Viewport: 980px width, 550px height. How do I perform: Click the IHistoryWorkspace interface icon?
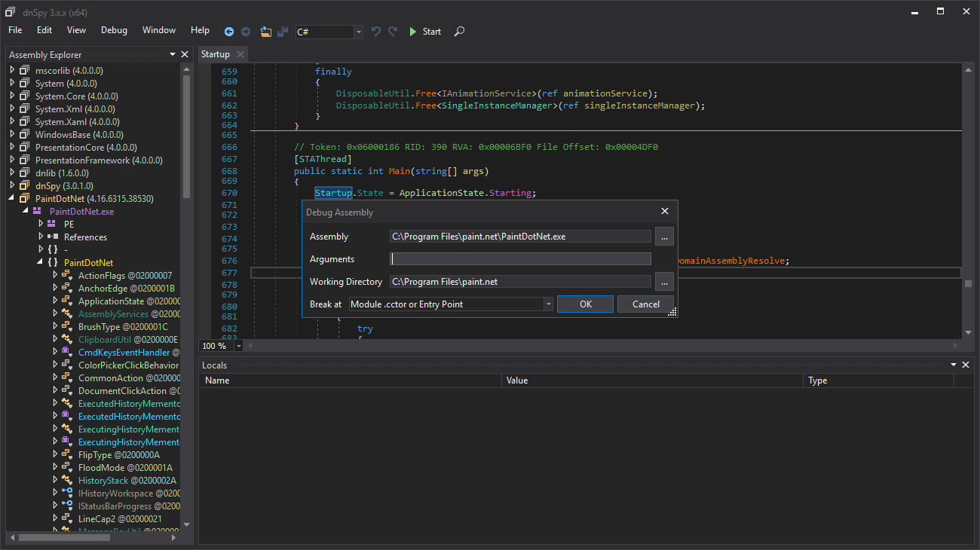pos(66,493)
